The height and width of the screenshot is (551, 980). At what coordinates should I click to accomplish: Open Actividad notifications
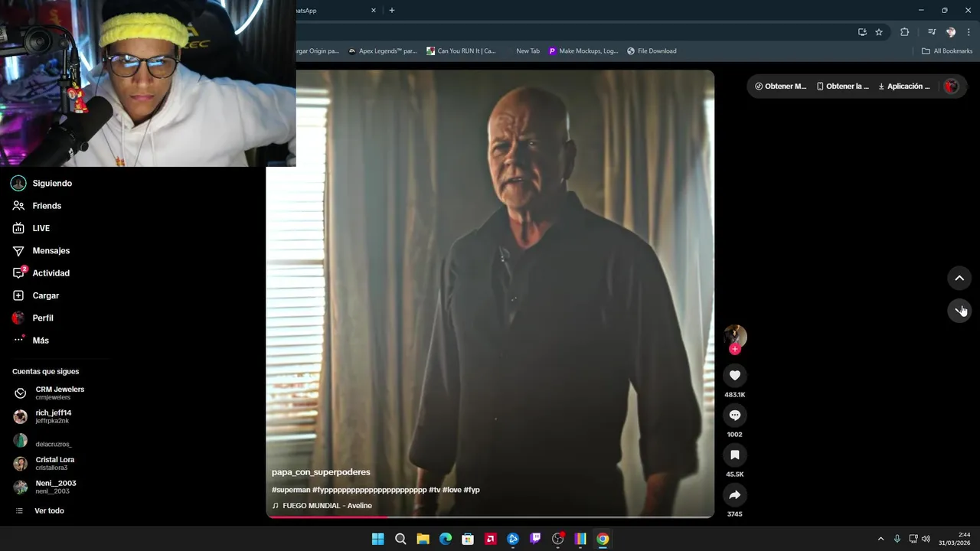41,273
